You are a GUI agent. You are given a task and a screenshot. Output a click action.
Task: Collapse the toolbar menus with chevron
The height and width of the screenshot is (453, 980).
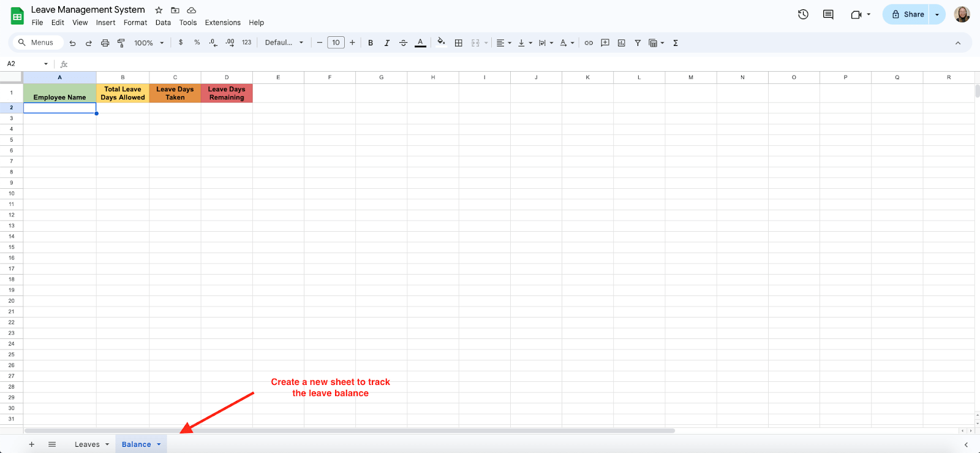click(x=958, y=43)
